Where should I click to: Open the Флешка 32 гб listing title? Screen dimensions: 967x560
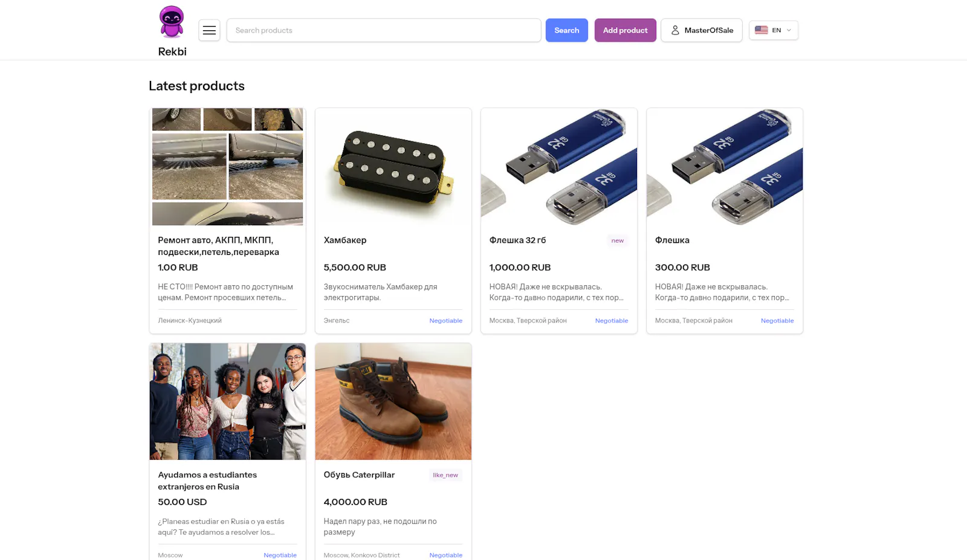(518, 240)
